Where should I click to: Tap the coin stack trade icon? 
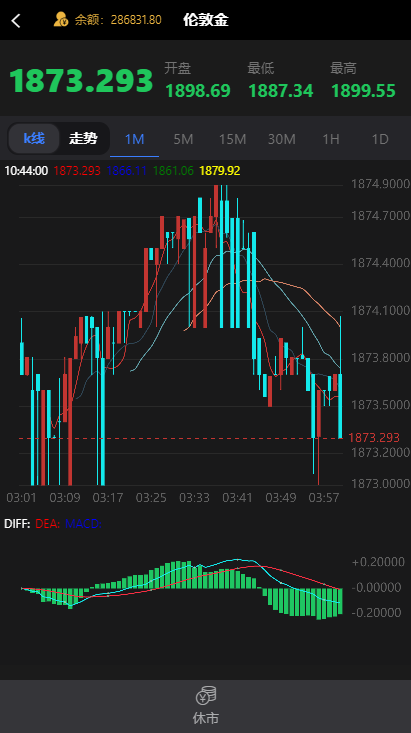206,695
